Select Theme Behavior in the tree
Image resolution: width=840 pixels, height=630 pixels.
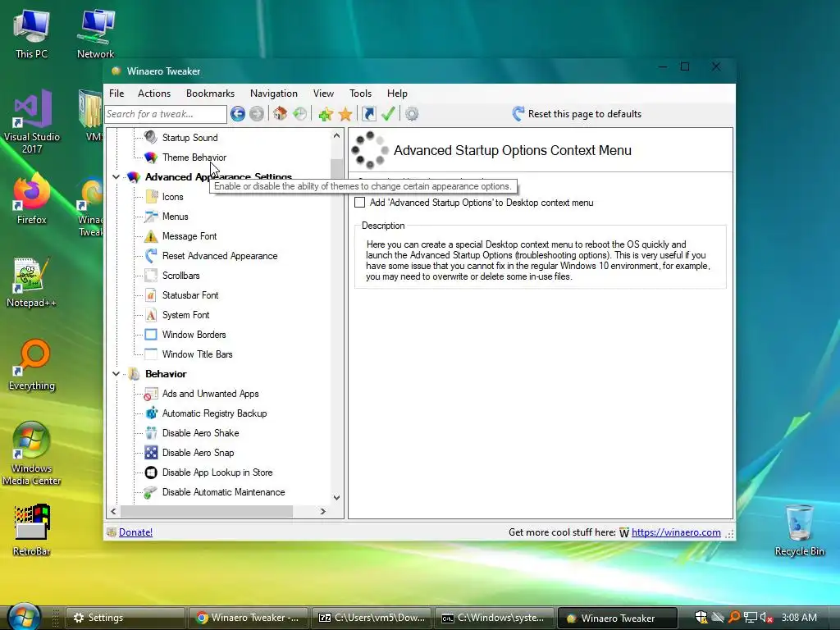(194, 157)
